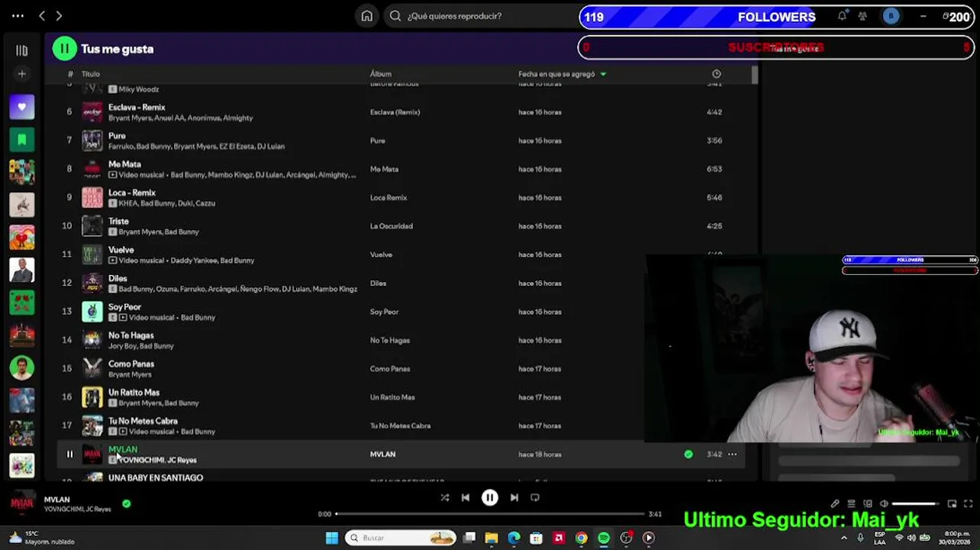The image size is (980, 550).
Task: Click the cover thumbnail of 'Triste'
Action: 92,226
